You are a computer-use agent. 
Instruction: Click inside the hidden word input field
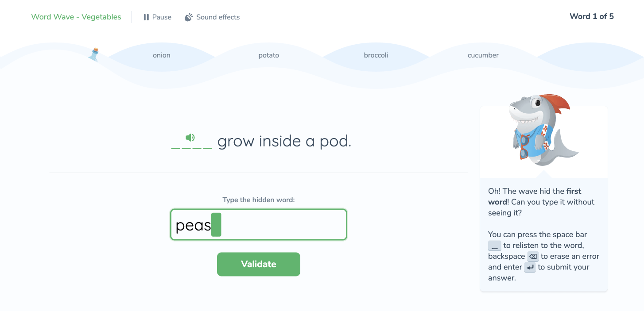[x=258, y=225]
